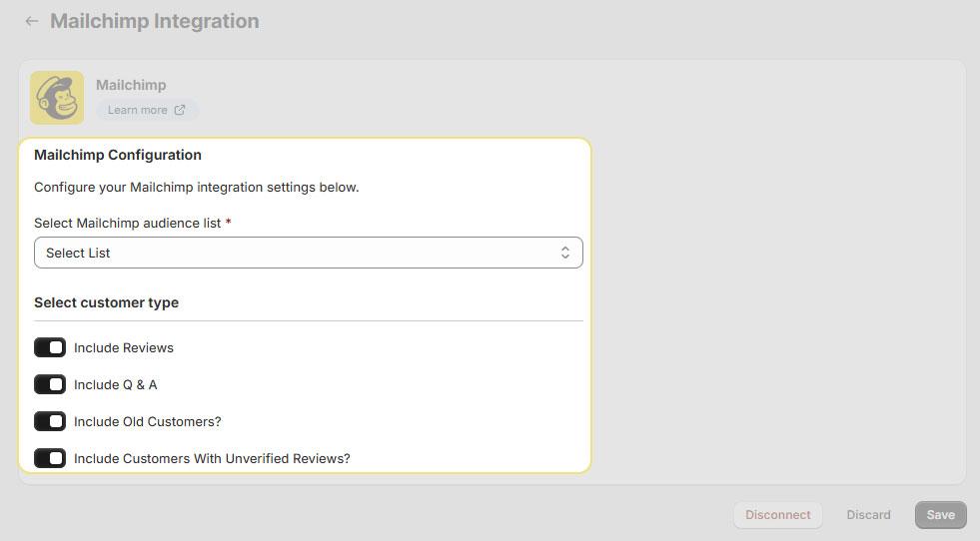This screenshot has height=541, width=980.
Task: Toggle Include Customers With Unverified Reviews switch
Action: pos(50,458)
